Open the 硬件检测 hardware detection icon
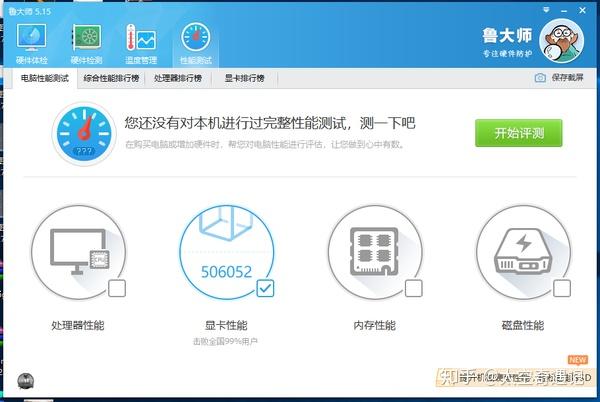 coord(86,44)
